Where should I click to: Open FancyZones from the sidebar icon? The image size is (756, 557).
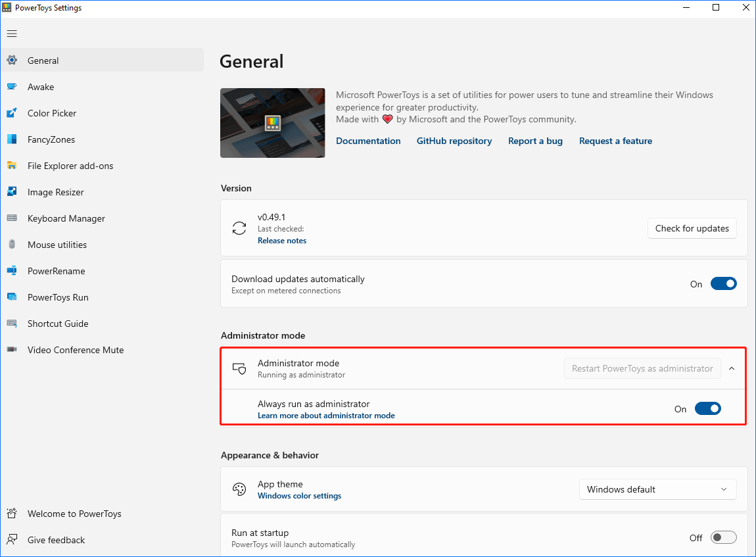[x=12, y=139]
